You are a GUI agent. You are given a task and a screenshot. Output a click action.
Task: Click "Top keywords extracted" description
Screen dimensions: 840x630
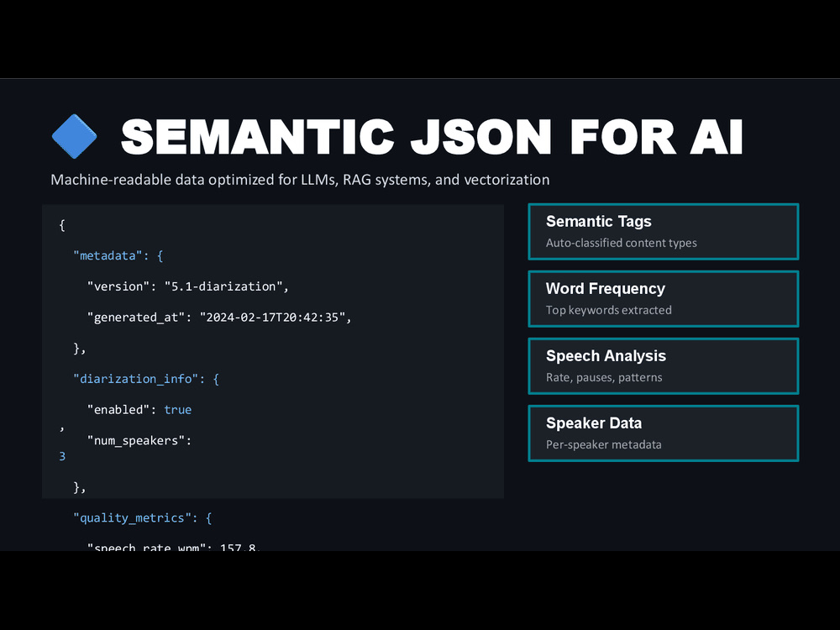(x=608, y=310)
